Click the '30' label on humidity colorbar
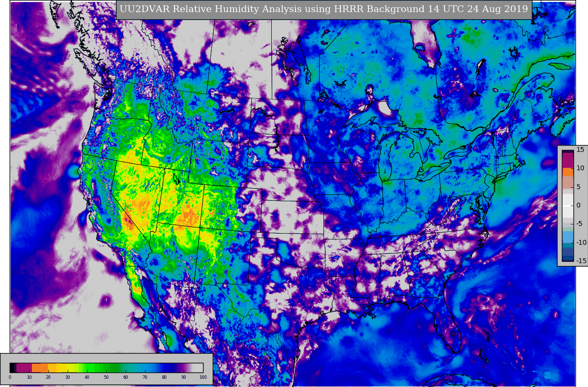 click(x=68, y=377)
